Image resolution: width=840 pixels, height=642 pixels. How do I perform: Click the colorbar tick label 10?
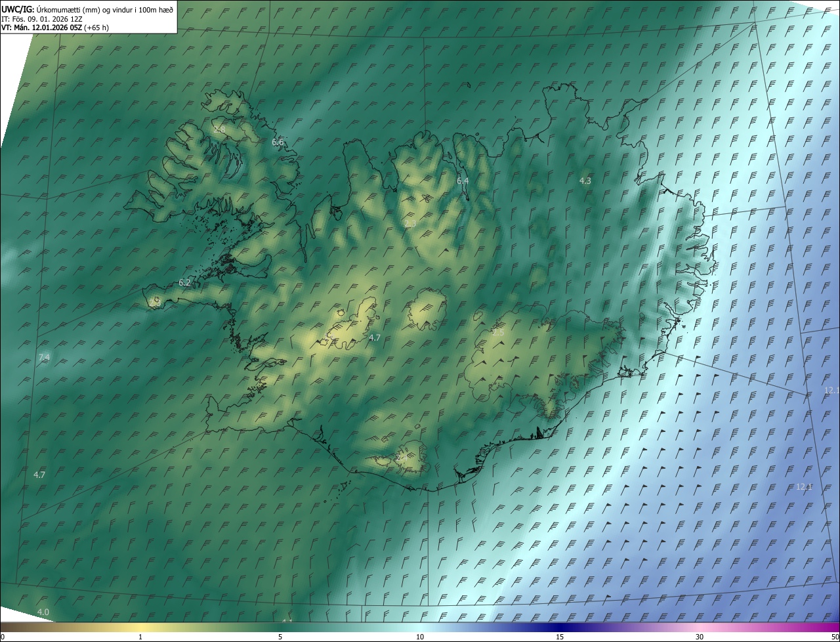click(420, 637)
